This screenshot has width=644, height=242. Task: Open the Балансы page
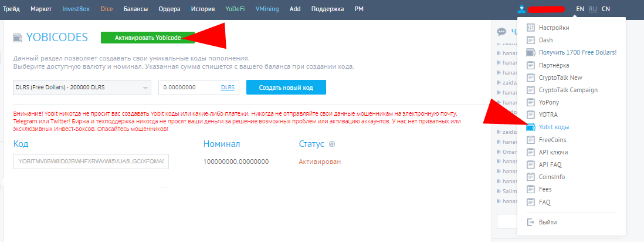point(135,9)
